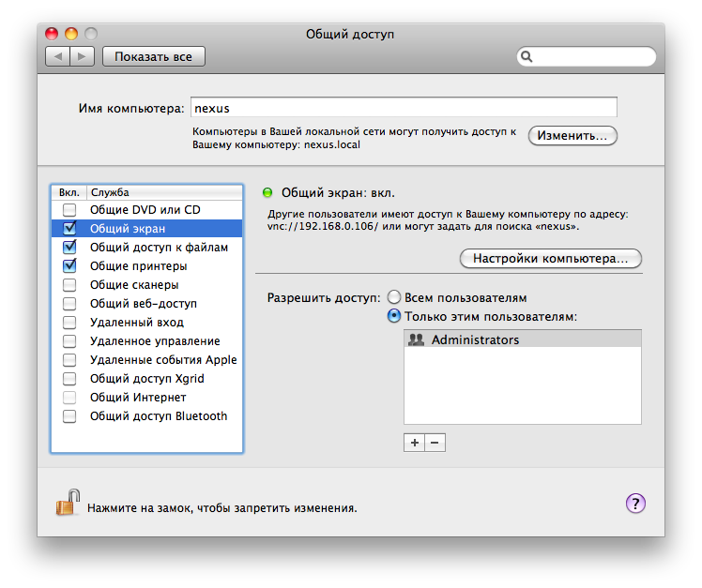
Task: Select the Общий доступ Xgrid service
Action: pos(146,379)
